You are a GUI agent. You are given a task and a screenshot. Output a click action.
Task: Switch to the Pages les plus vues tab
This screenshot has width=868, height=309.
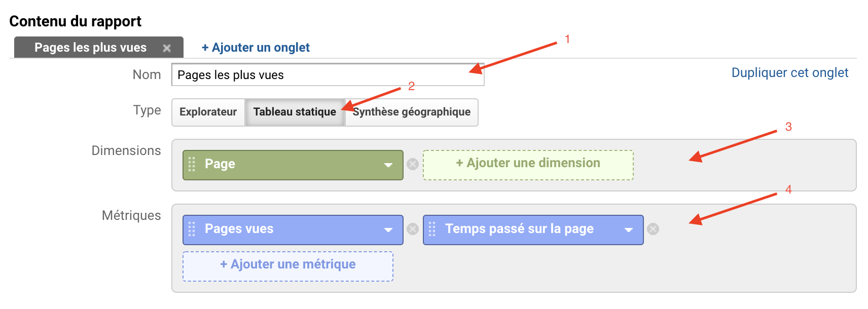coord(90,48)
